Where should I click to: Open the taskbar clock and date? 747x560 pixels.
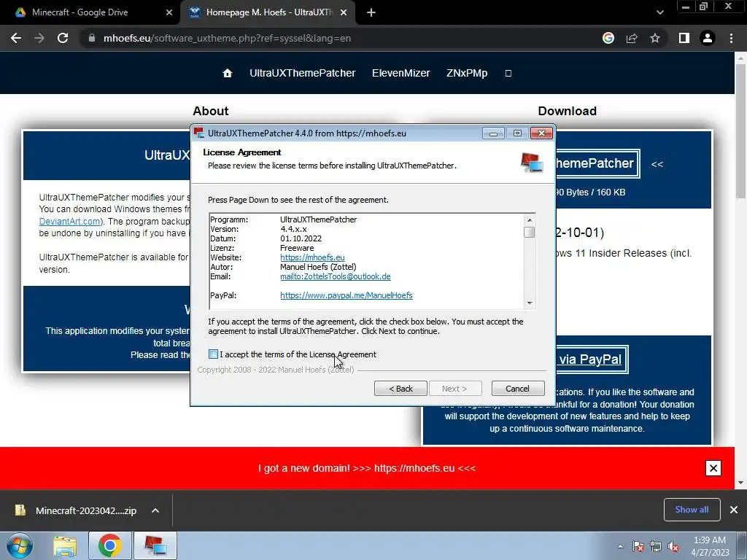click(x=710, y=546)
